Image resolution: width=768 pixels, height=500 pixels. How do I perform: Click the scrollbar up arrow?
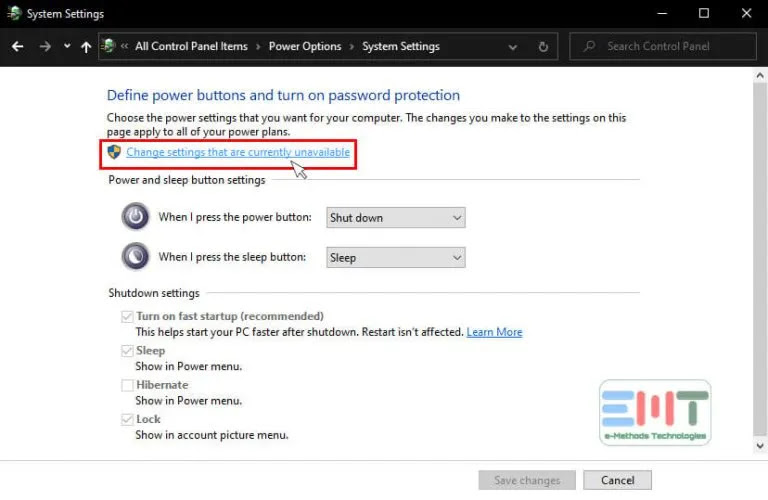(760, 75)
